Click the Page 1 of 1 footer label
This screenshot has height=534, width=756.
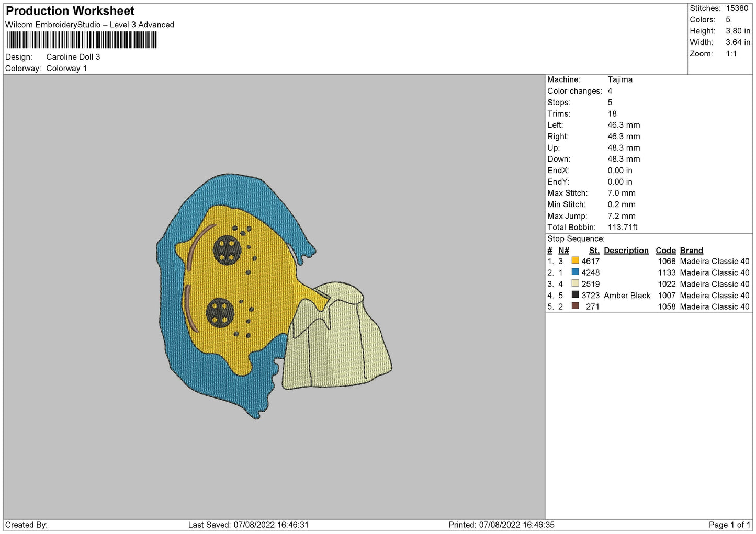[729, 525]
